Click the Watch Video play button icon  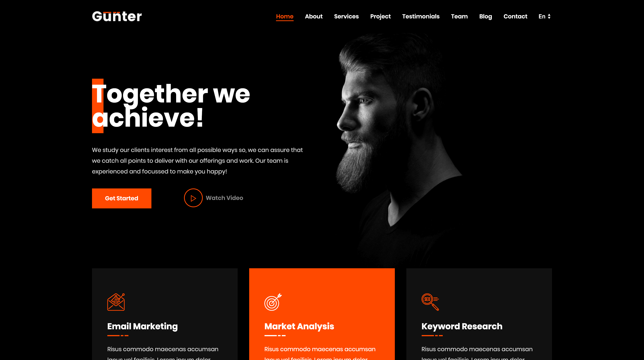click(192, 198)
